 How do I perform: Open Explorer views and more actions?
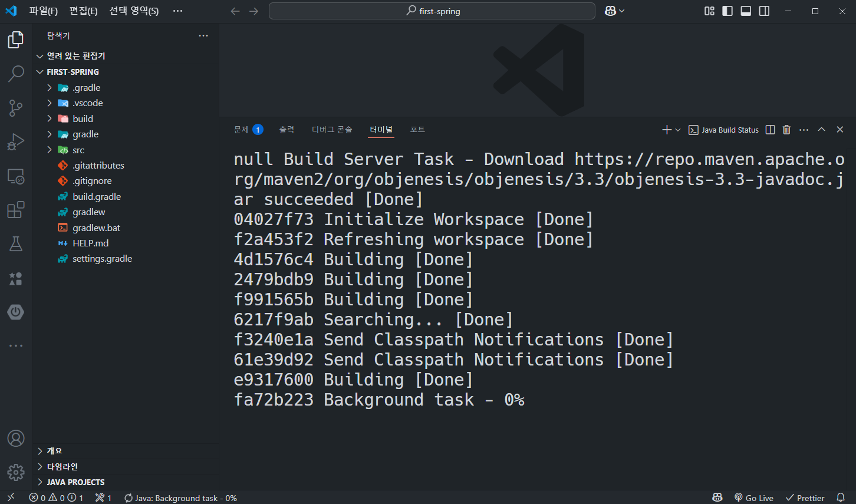[203, 36]
